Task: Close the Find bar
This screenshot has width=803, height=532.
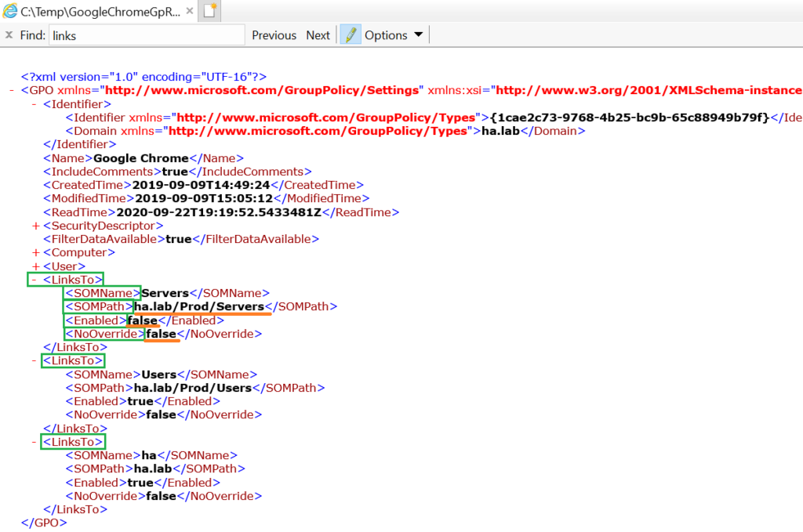Action: (8, 34)
